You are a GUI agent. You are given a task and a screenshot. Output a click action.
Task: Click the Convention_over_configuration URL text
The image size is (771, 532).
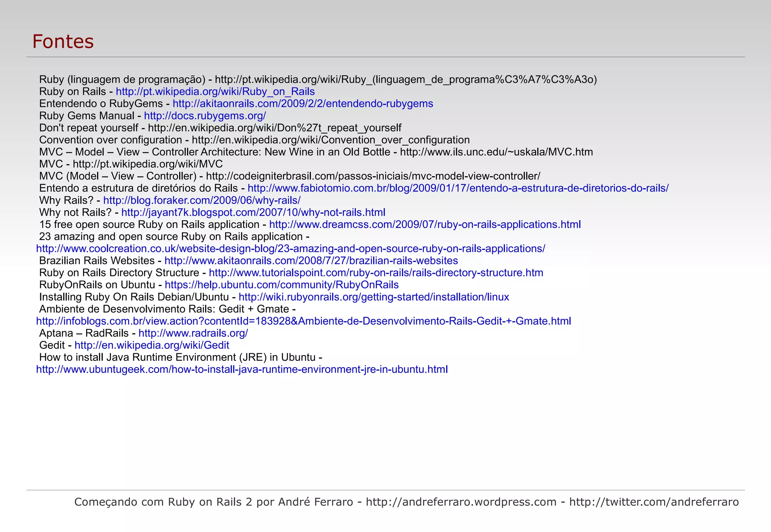pos(331,140)
